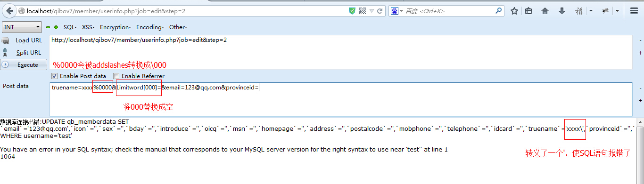Enlarge the URL box with its plus button

tap(640, 53)
